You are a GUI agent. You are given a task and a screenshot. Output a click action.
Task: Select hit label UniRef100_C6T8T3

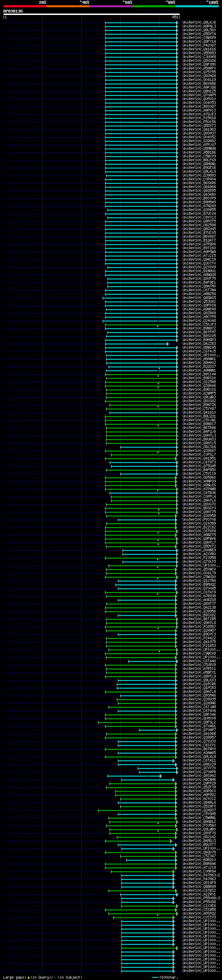point(199,462)
